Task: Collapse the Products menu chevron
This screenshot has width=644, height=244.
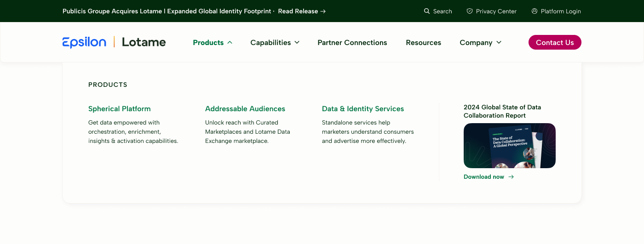Action: click(230, 42)
